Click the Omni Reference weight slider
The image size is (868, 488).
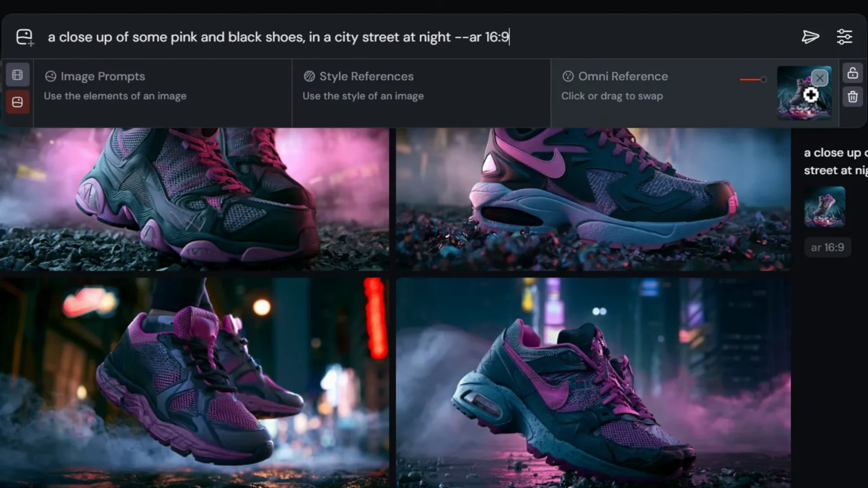[x=753, y=80]
